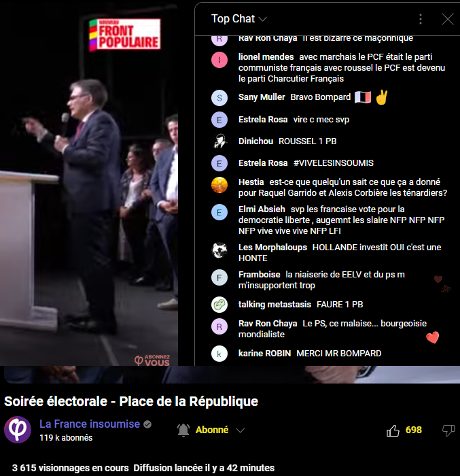Screen dimensions: 460x476
Task: Click the Top Chat header label
Action: (233, 19)
